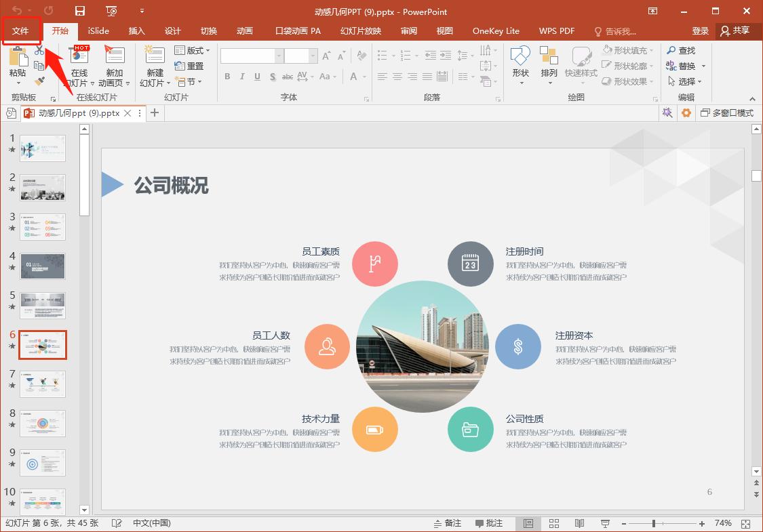Select the Format Painter brush icon
This screenshot has width=763, height=532.
(x=39, y=81)
